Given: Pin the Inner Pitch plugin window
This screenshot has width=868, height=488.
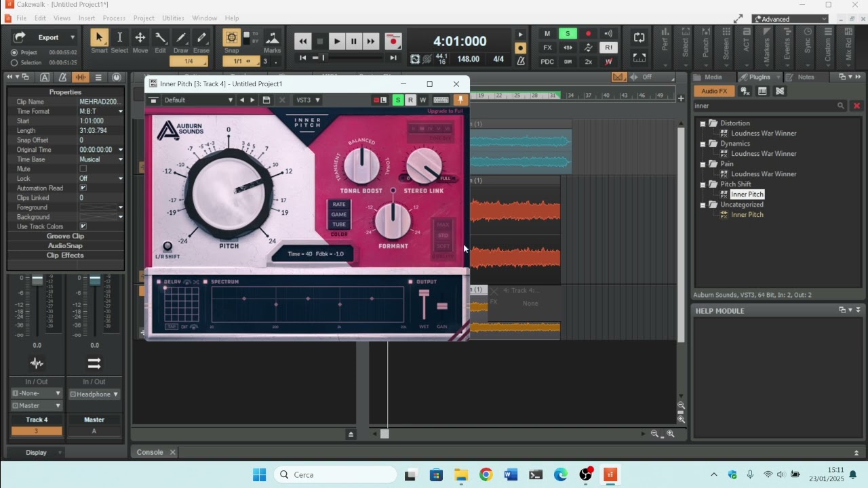Looking at the screenshot, I should tap(460, 100).
